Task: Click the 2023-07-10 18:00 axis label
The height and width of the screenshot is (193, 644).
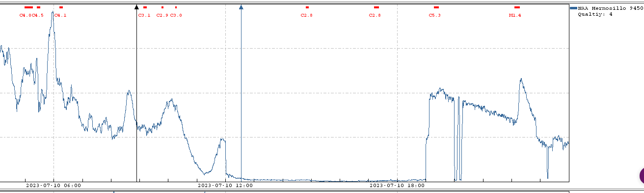Action: click(x=397, y=186)
